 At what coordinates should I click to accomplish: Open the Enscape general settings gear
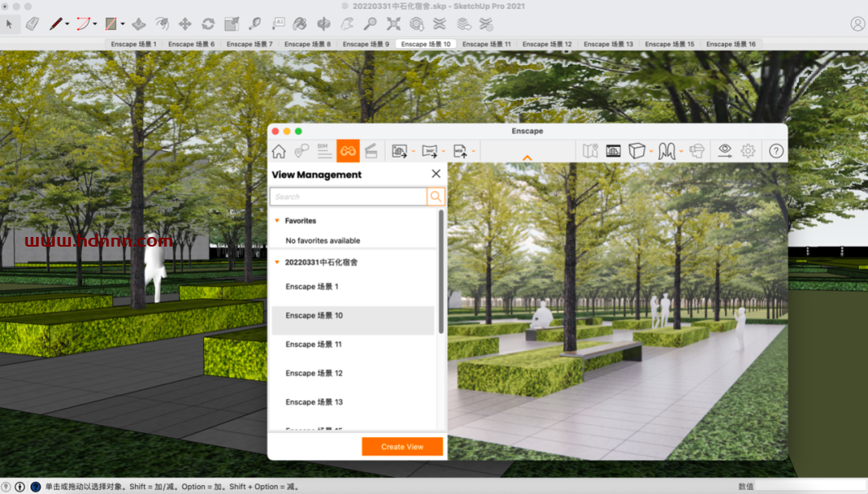748,151
